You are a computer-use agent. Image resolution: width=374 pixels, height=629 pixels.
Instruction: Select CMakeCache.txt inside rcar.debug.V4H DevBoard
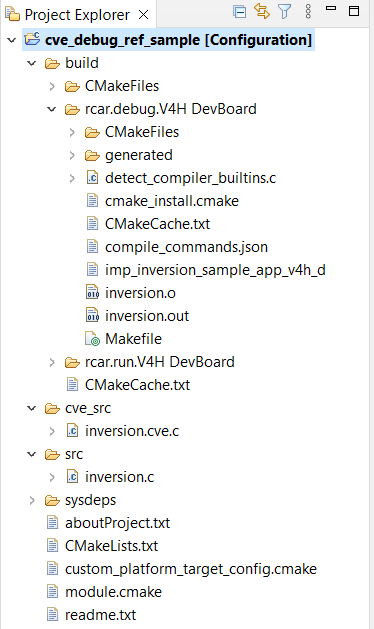(157, 224)
